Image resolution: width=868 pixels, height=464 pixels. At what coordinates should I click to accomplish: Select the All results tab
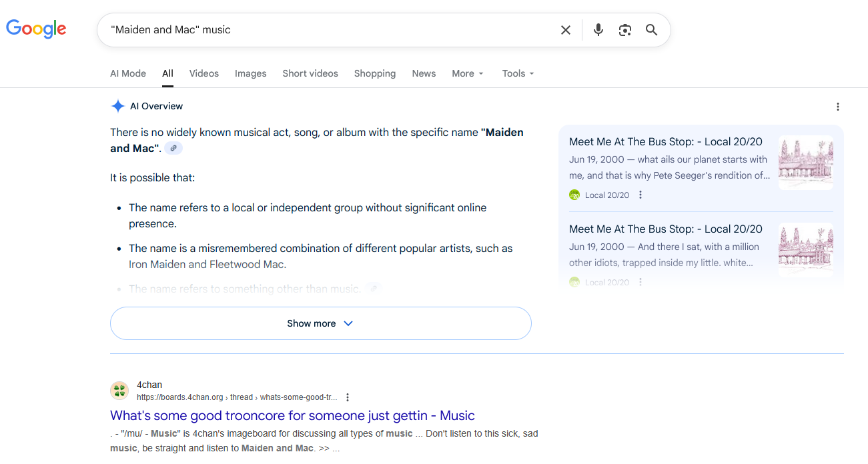pos(167,73)
